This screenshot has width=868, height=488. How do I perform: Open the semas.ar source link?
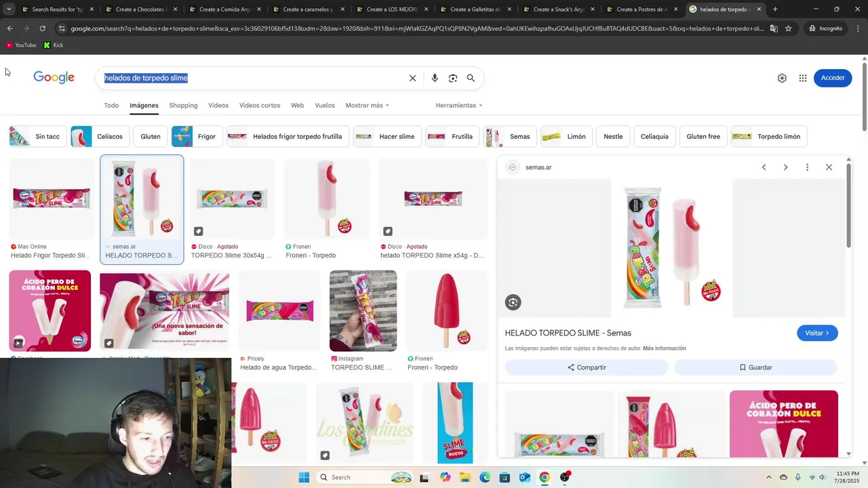click(x=538, y=167)
